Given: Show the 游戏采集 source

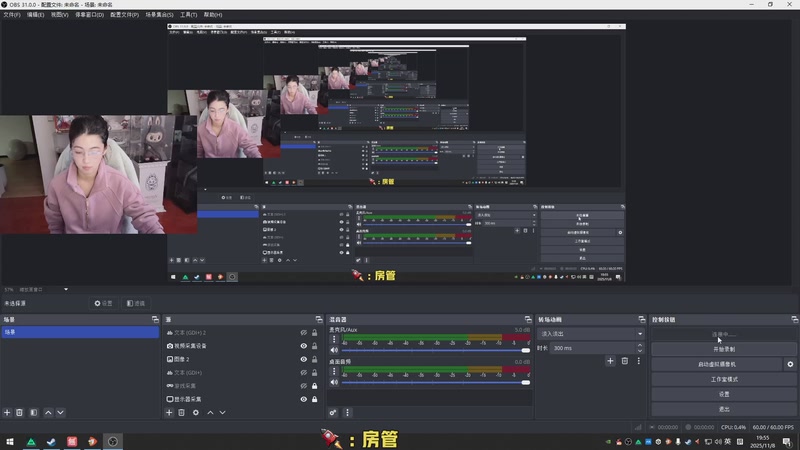Looking at the screenshot, I should [x=304, y=386].
